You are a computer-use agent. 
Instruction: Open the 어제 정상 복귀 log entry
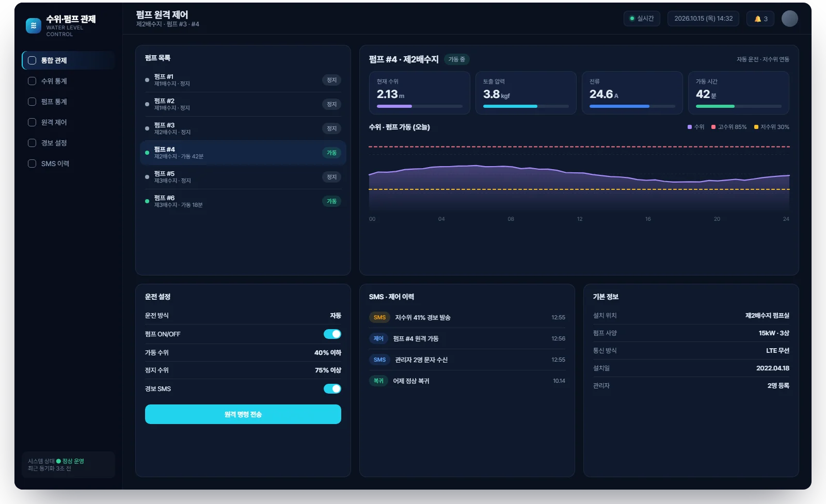pyautogui.click(x=467, y=381)
